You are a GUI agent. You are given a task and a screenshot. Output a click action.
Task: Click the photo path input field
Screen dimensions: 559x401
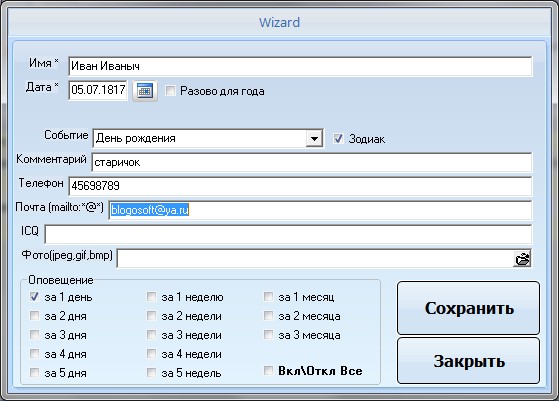pos(316,258)
